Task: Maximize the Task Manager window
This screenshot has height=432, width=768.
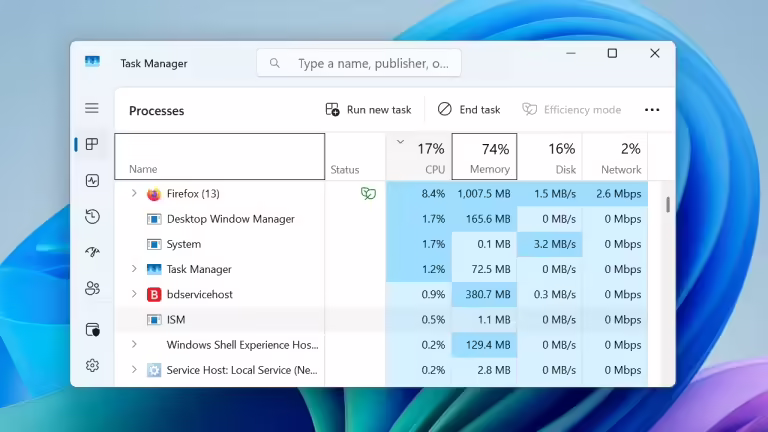Action: [612, 53]
